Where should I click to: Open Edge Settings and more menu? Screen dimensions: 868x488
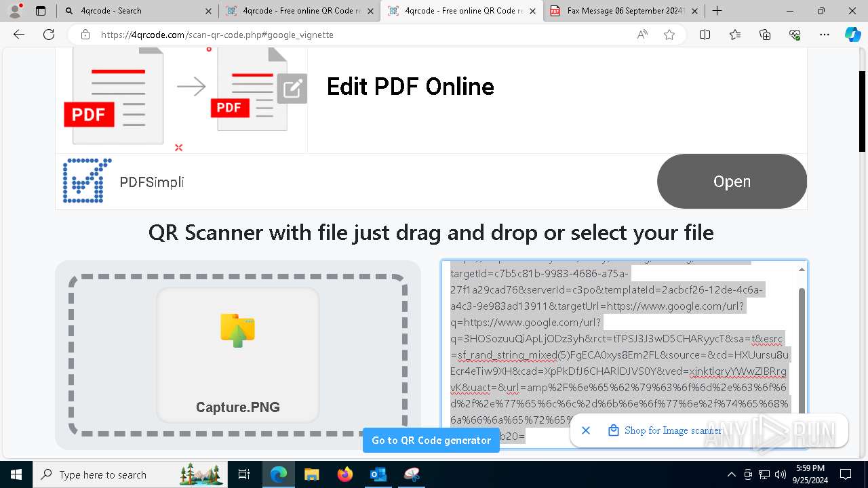(825, 35)
